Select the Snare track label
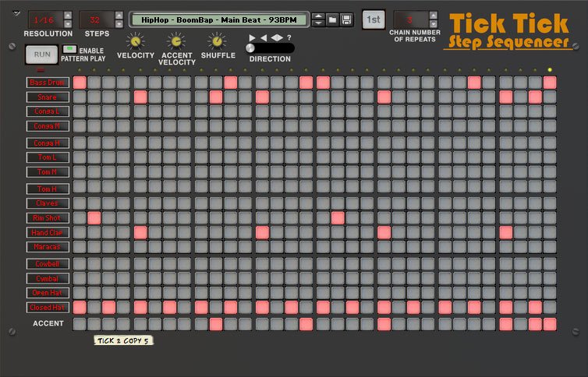 [x=47, y=97]
